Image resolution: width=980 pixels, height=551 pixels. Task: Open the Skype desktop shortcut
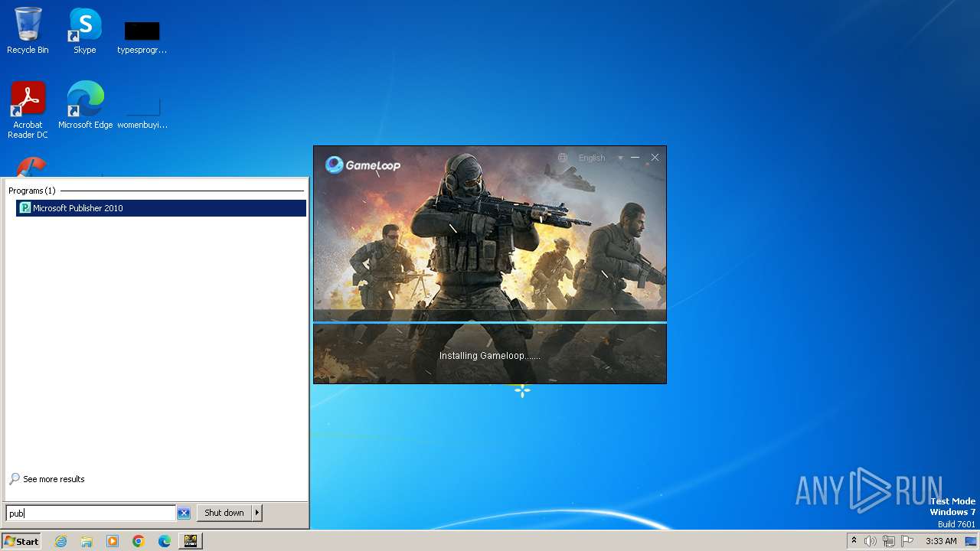(x=85, y=31)
